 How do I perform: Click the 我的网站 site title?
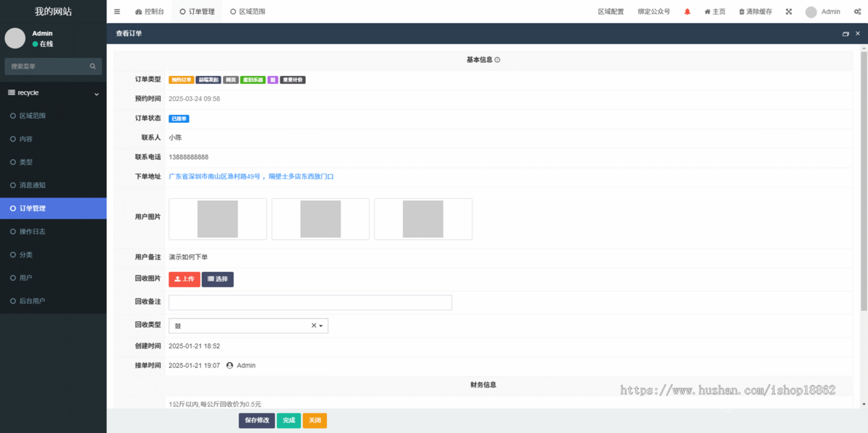tap(53, 12)
